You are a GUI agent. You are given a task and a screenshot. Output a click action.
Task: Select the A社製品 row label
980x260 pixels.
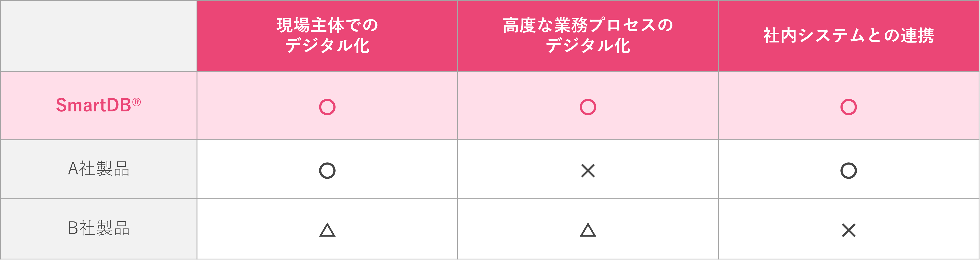pos(99,168)
